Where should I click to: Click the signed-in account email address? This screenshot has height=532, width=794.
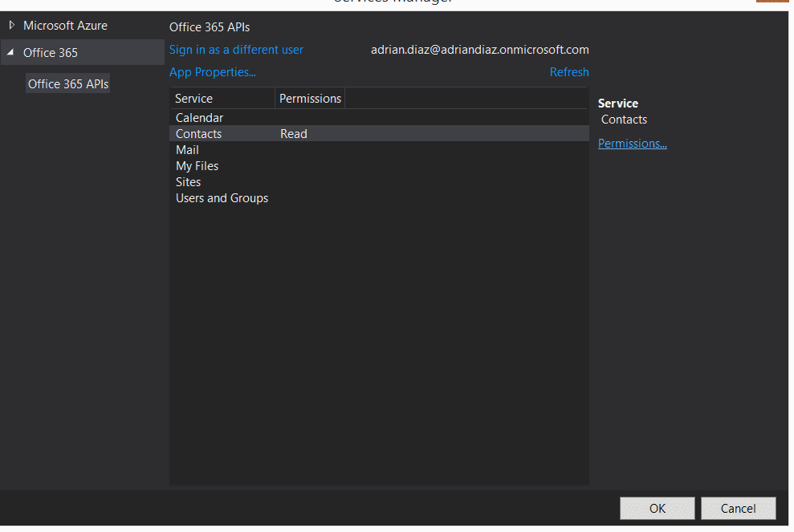click(479, 50)
